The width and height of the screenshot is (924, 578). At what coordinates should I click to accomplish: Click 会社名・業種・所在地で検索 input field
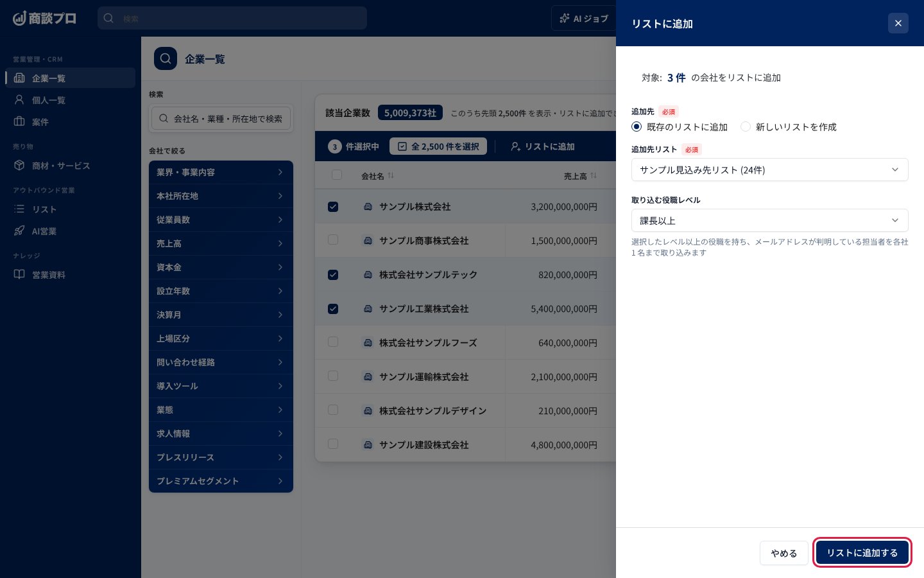(x=221, y=118)
